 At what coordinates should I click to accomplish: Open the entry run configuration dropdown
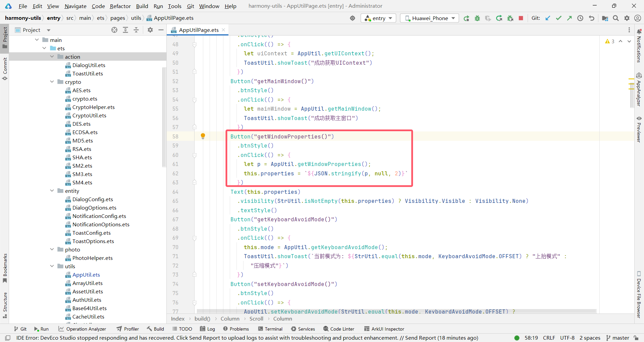(378, 18)
